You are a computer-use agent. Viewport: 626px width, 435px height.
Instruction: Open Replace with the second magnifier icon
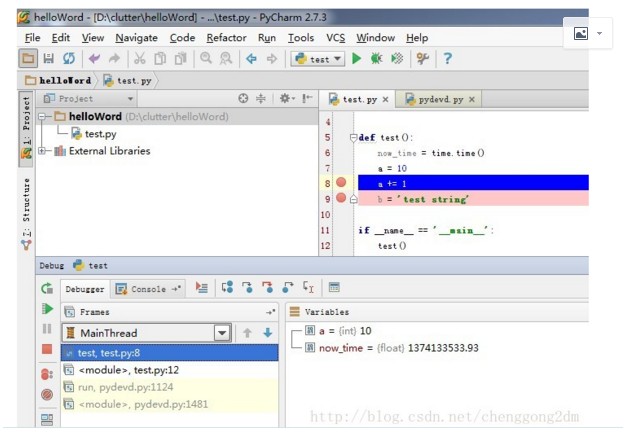226,58
